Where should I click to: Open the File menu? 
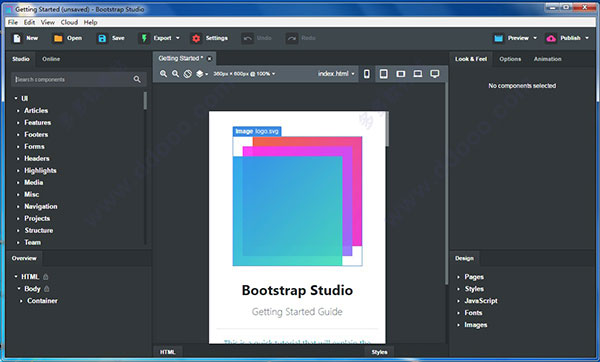(13, 22)
